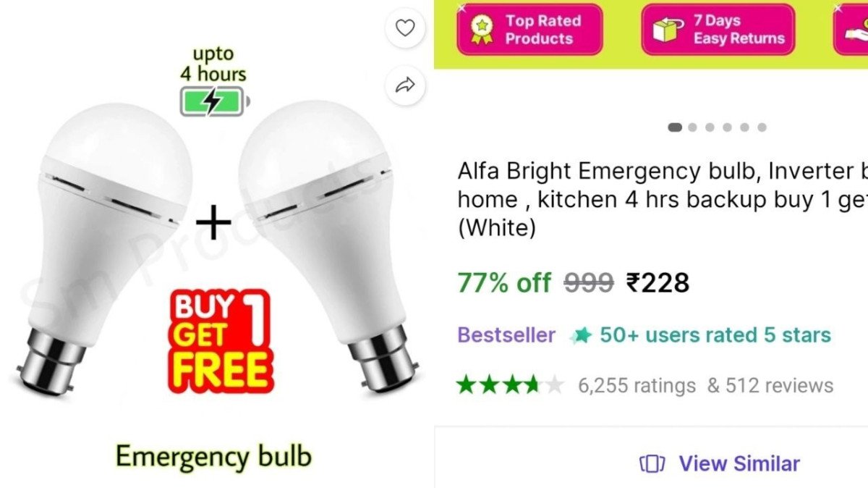Click the box icon on Easy Returns badge

click(x=668, y=30)
